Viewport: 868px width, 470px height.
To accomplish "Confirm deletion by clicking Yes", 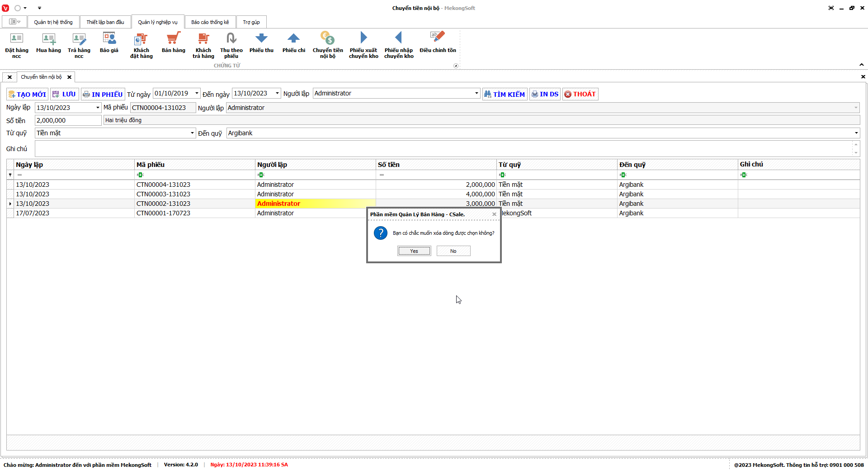I will point(414,251).
